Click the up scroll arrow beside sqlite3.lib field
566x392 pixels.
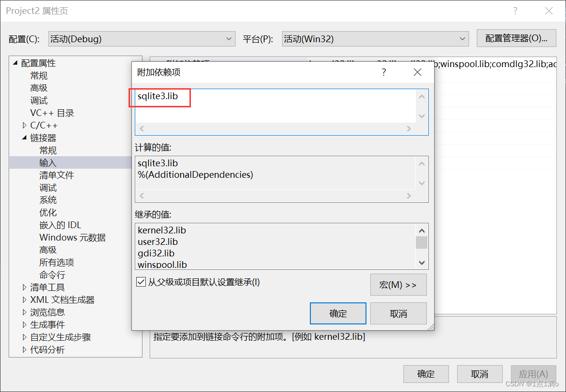tap(422, 96)
